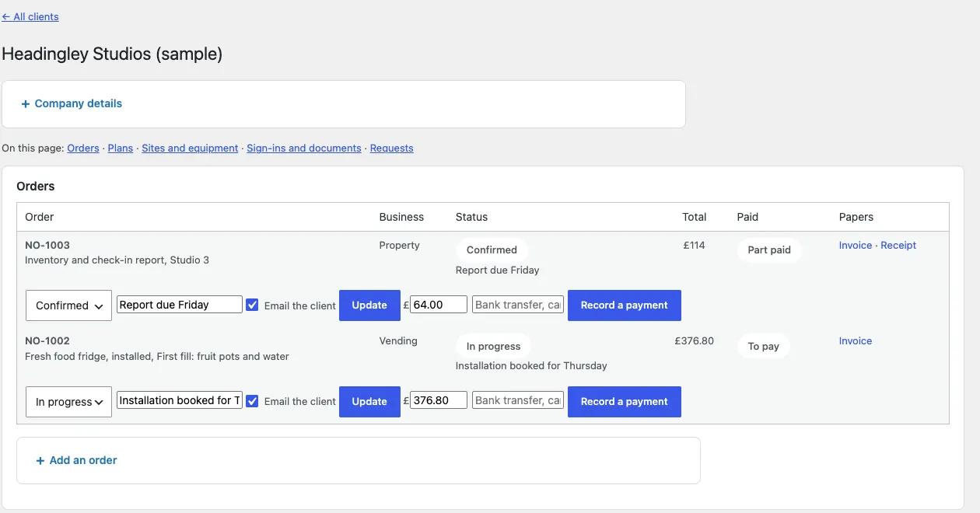Image resolution: width=980 pixels, height=513 pixels.
Task: Click the Property business cell
Action: pyautogui.click(x=400, y=245)
